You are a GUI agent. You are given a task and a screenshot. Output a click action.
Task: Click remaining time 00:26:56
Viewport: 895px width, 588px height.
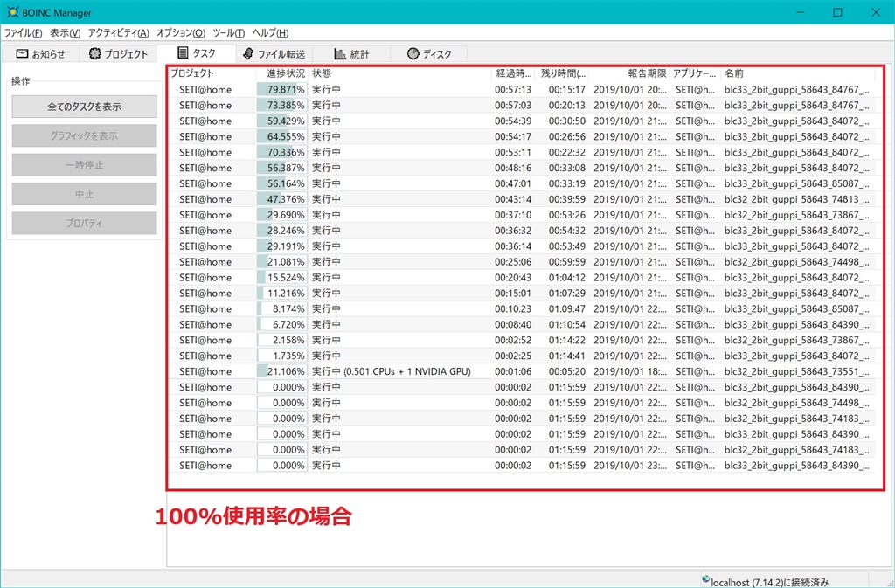pyautogui.click(x=566, y=136)
